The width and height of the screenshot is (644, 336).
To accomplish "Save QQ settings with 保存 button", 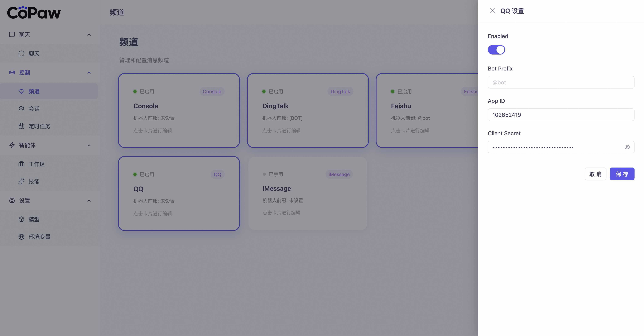I will (622, 174).
